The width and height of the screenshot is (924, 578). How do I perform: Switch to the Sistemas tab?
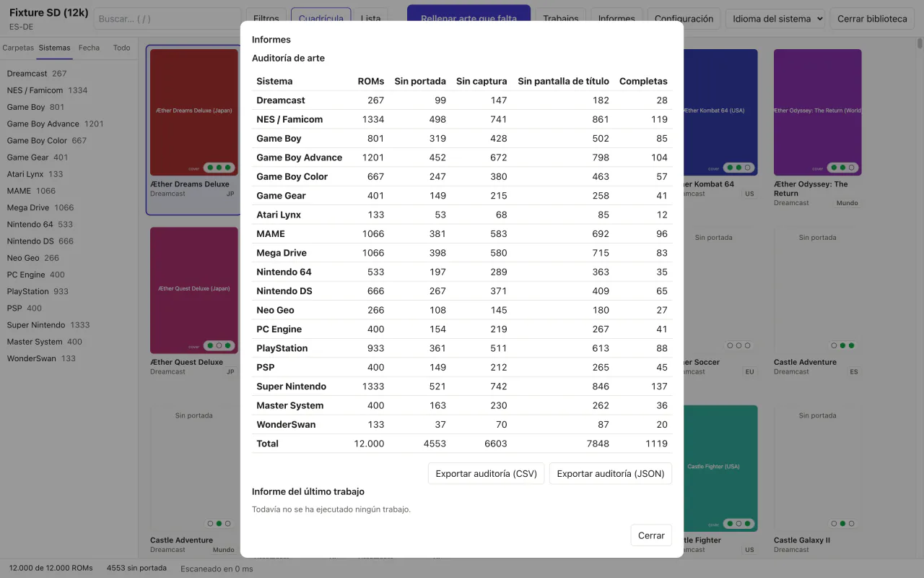tap(55, 48)
